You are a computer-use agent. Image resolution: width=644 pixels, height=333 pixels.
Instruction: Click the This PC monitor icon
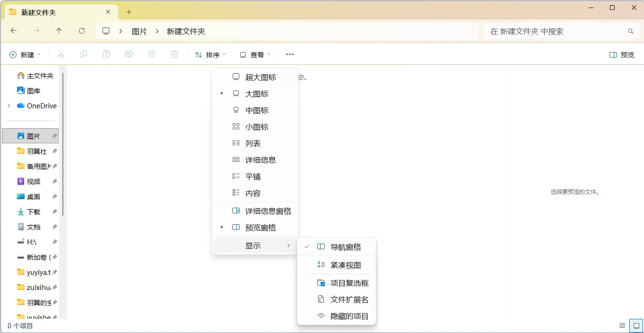tap(106, 31)
